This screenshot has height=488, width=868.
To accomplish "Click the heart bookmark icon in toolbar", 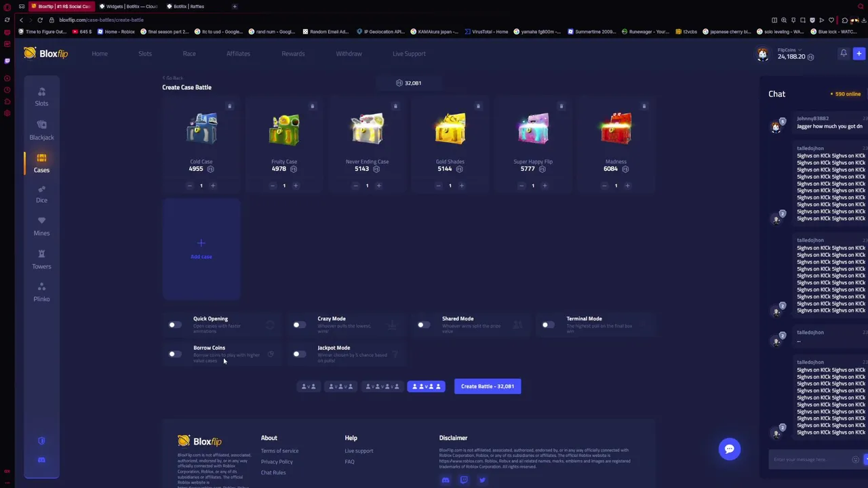I will click(x=831, y=20).
